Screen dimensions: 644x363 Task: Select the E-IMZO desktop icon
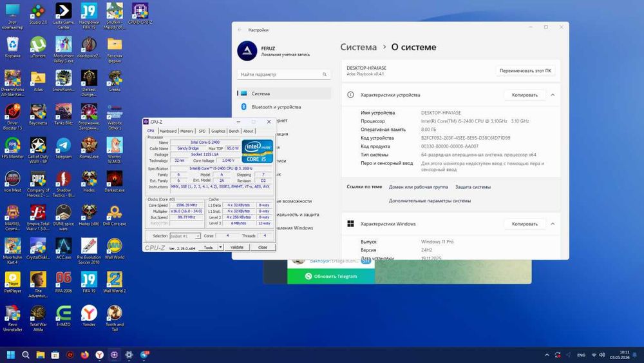[63, 316]
